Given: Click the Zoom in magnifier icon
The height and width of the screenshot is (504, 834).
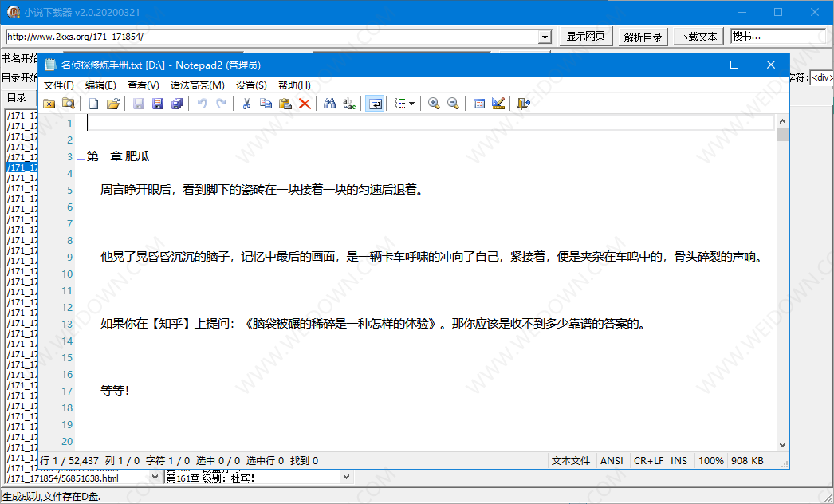Looking at the screenshot, I should [434, 104].
